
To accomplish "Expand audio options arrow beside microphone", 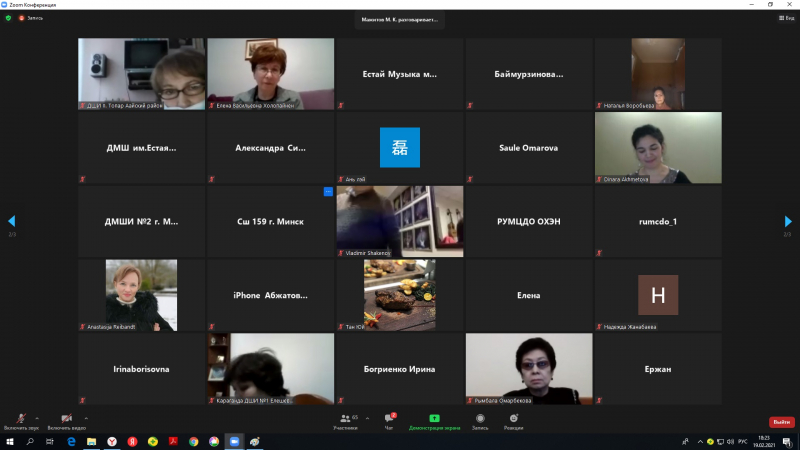I will (x=38, y=417).
